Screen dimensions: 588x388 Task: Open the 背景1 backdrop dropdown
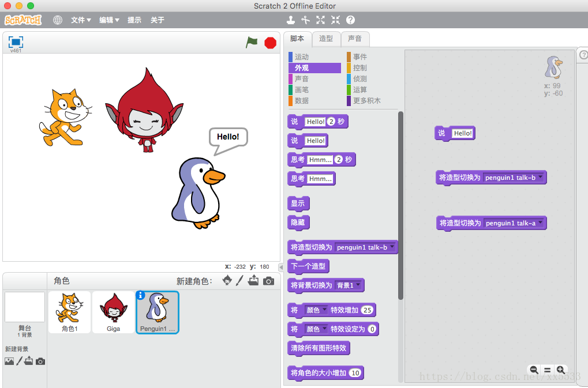[x=349, y=285]
